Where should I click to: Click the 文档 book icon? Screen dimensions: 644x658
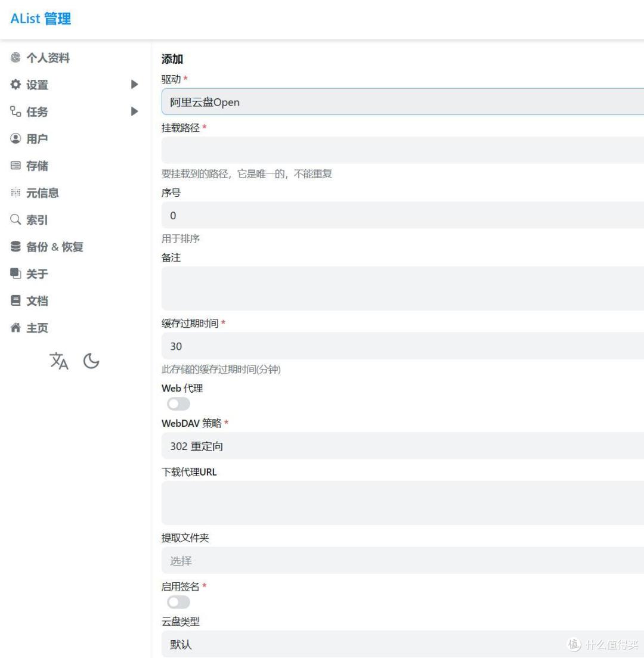[16, 300]
